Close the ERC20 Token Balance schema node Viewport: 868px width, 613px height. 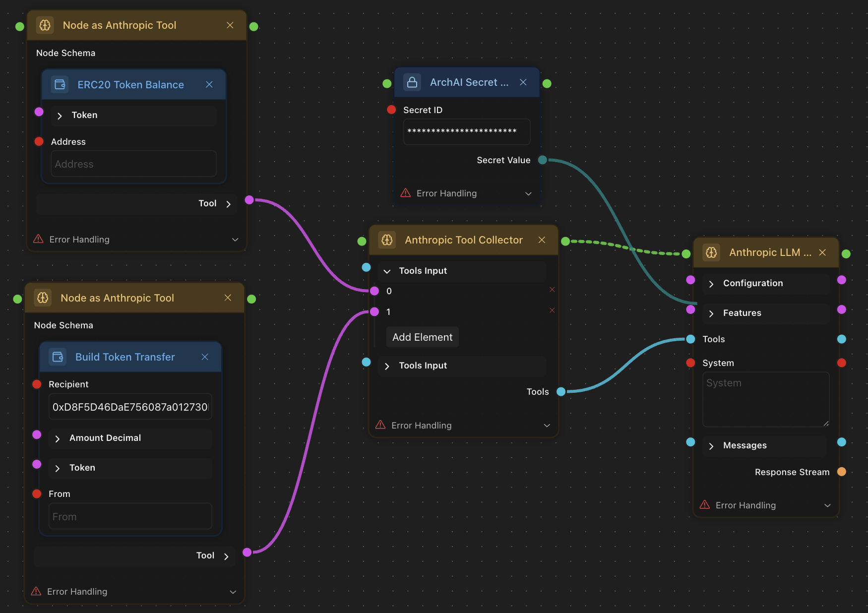[x=209, y=85]
